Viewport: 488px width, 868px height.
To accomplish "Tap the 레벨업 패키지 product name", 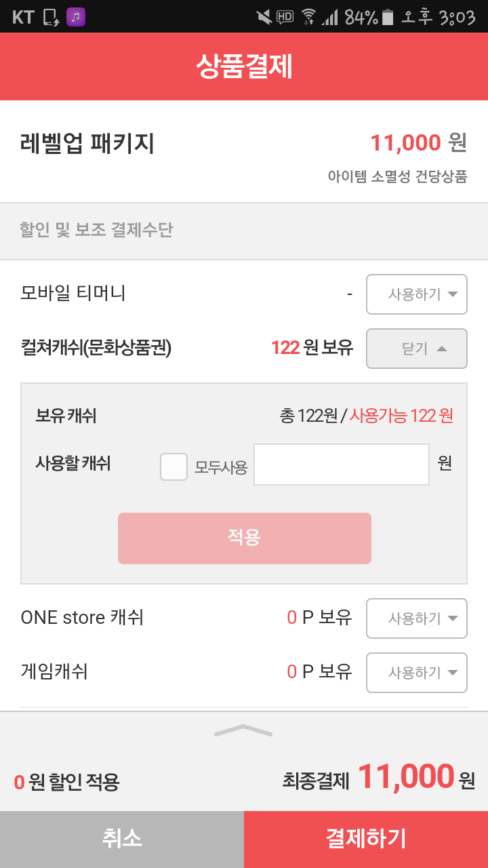I will click(87, 143).
